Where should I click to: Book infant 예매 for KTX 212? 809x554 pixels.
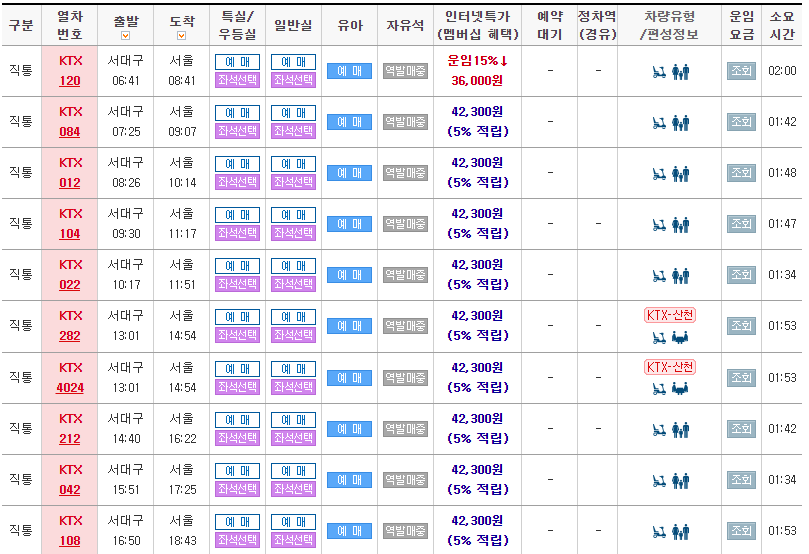349,429
